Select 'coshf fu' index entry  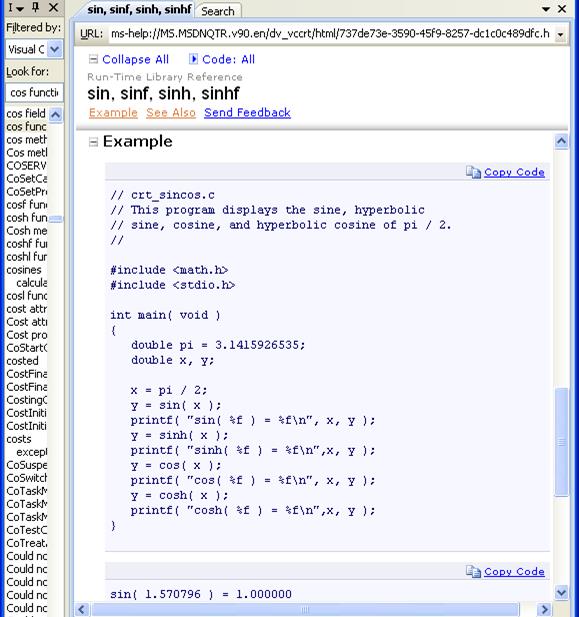click(26, 244)
